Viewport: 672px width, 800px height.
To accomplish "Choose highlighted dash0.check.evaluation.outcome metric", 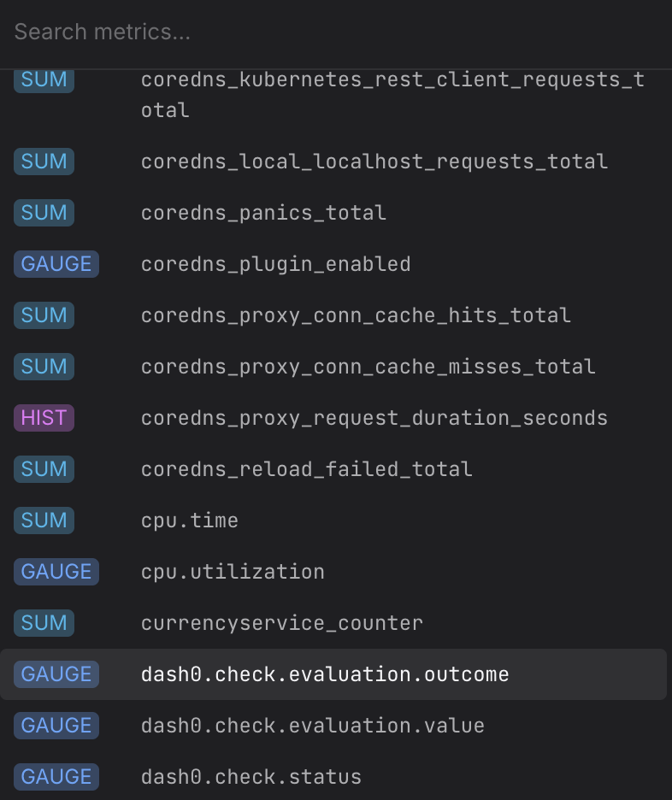I will pos(325,674).
